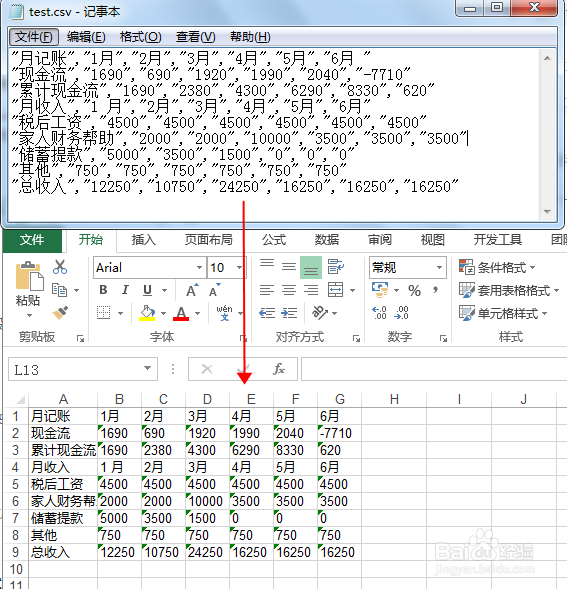Switch to the 插入 ribbon tab
Screen dimensions: 567x589
[144, 240]
